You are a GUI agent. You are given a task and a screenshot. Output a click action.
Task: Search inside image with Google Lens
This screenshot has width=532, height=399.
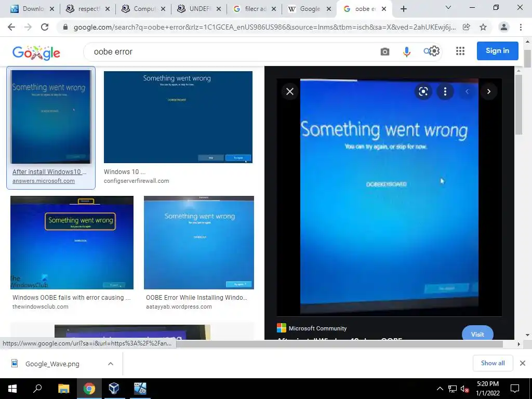(423, 91)
